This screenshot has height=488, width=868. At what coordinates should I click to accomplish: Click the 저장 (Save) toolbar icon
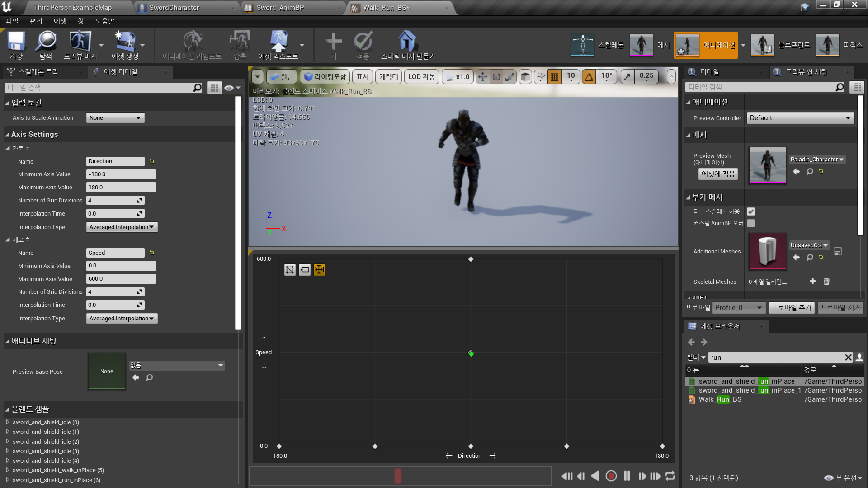coord(16,43)
